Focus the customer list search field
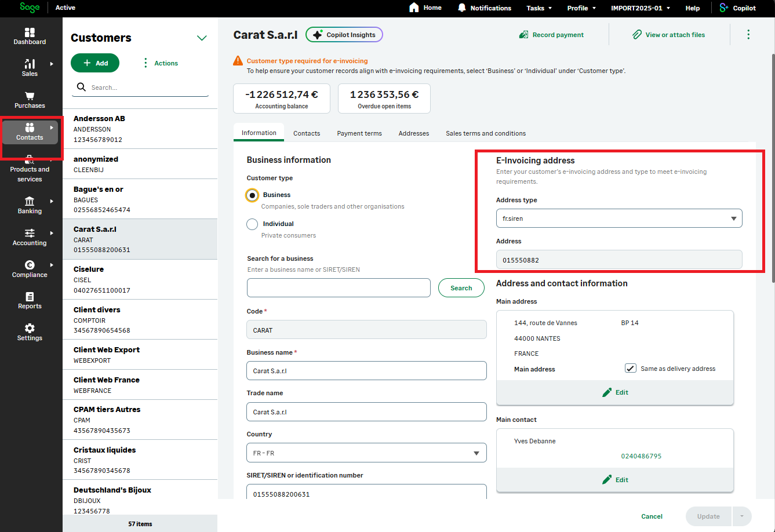775x532 pixels. pyautogui.click(x=140, y=88)
